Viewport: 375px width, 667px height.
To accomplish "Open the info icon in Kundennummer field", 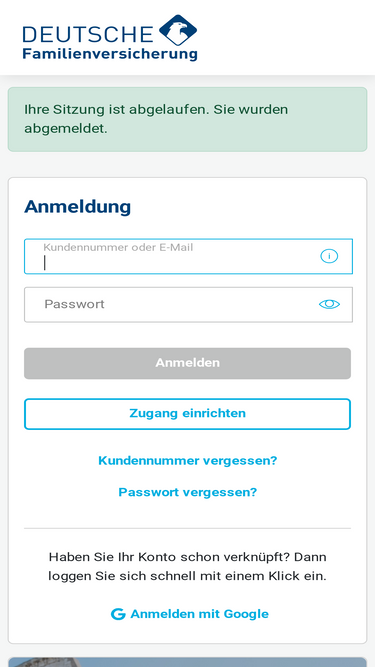I will tap(329, 256).
